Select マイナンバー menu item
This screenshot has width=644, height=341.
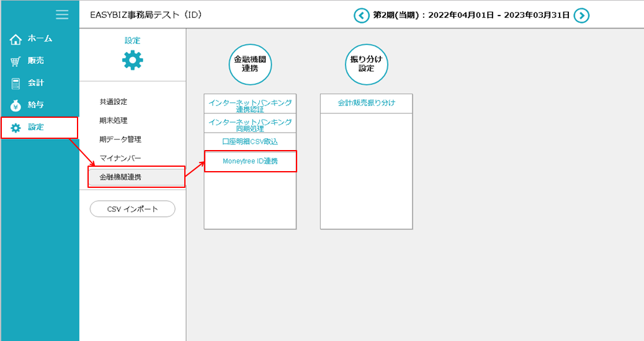[120, 158]
